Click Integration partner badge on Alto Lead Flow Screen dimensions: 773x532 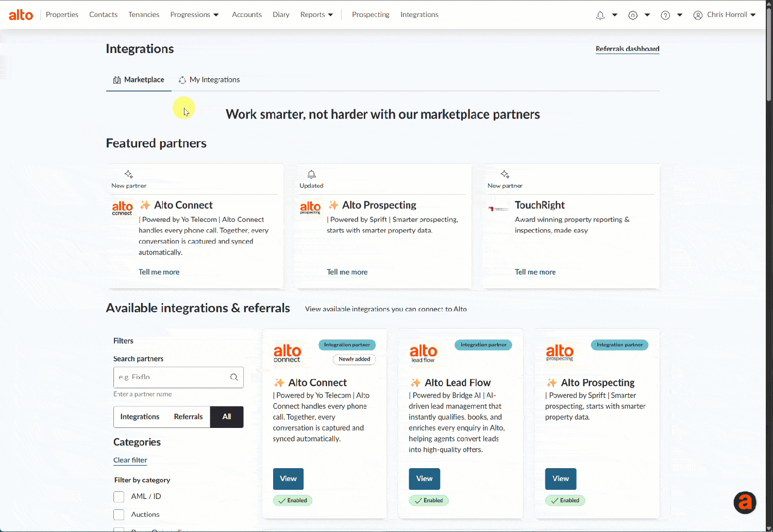click(483, 345)
